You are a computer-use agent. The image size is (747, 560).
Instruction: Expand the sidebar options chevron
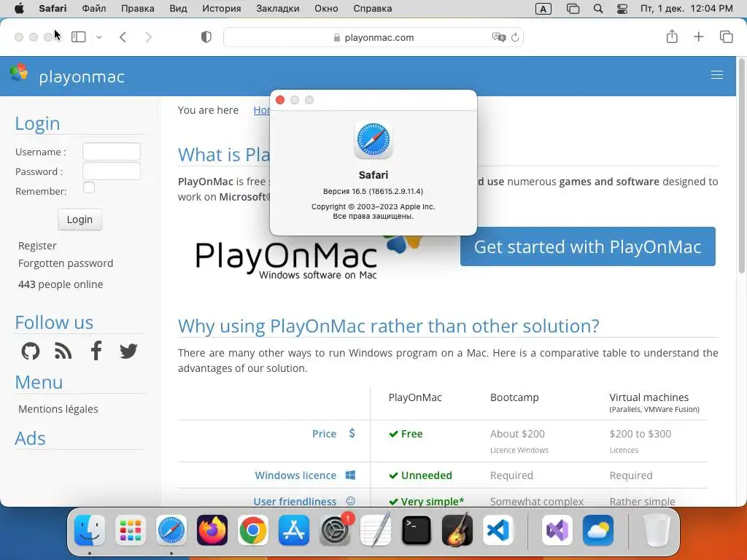(x=98, y=37)
